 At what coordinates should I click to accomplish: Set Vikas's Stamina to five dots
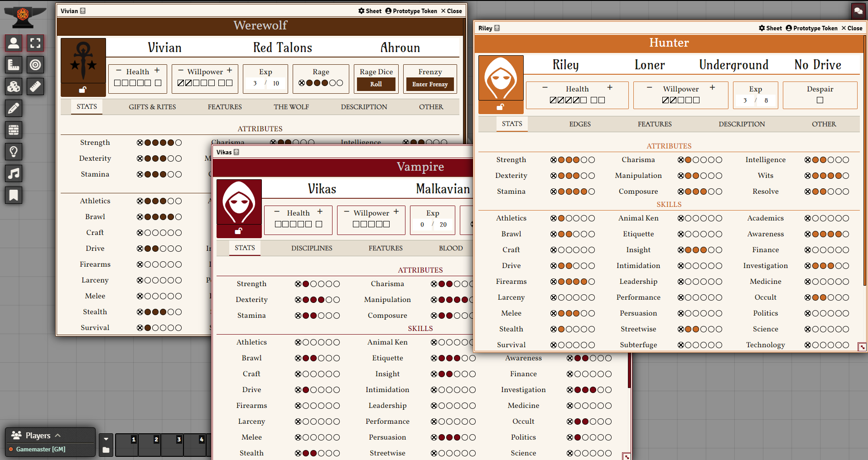click(336, 316)
